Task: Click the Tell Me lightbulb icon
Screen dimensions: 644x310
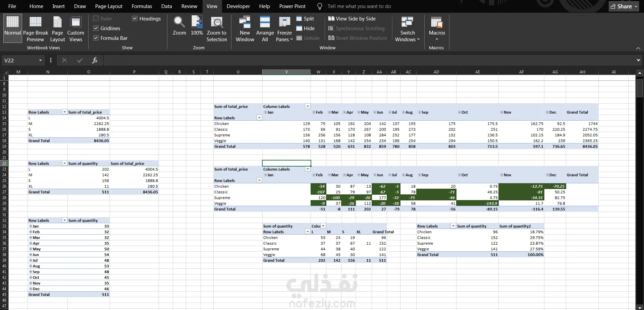Action: pos(320,6)
